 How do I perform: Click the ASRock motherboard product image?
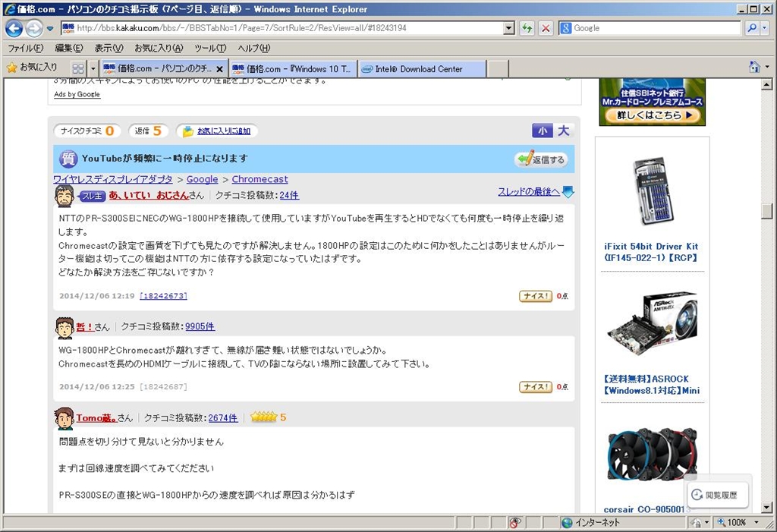tap(653, 324)
